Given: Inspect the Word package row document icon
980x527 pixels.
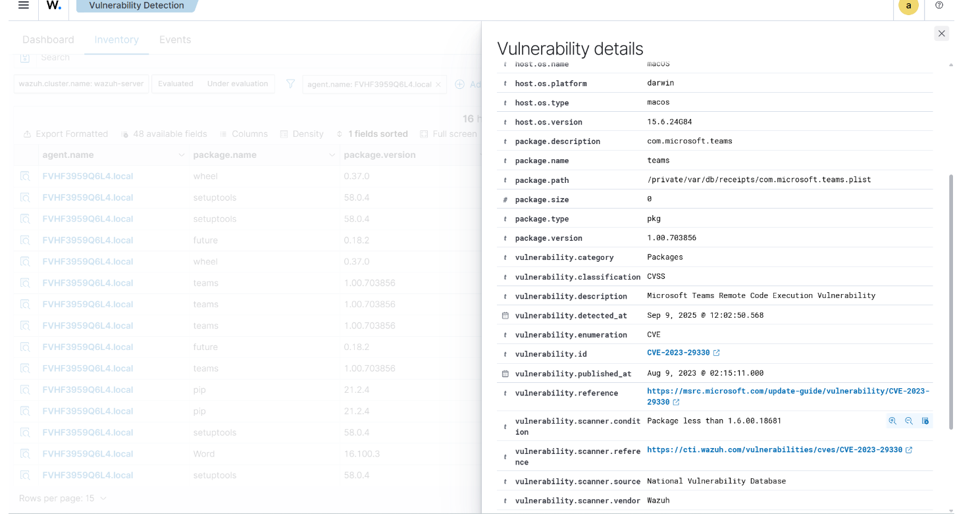Looking at the screenshot, I should [25, 454].
